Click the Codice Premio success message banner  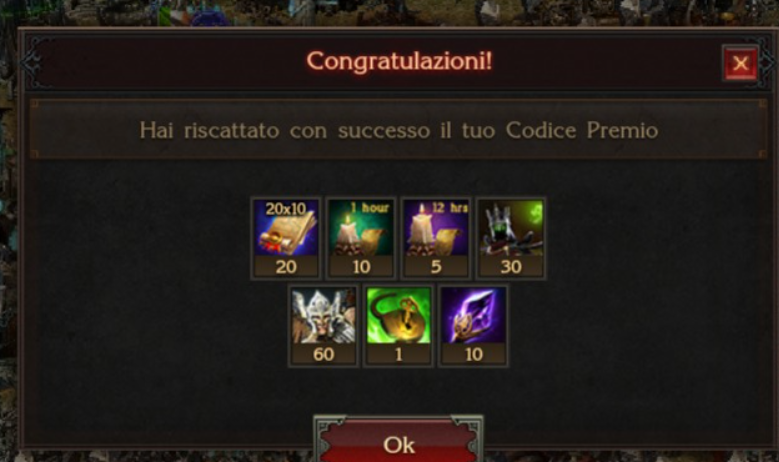(x=398, y=130)
